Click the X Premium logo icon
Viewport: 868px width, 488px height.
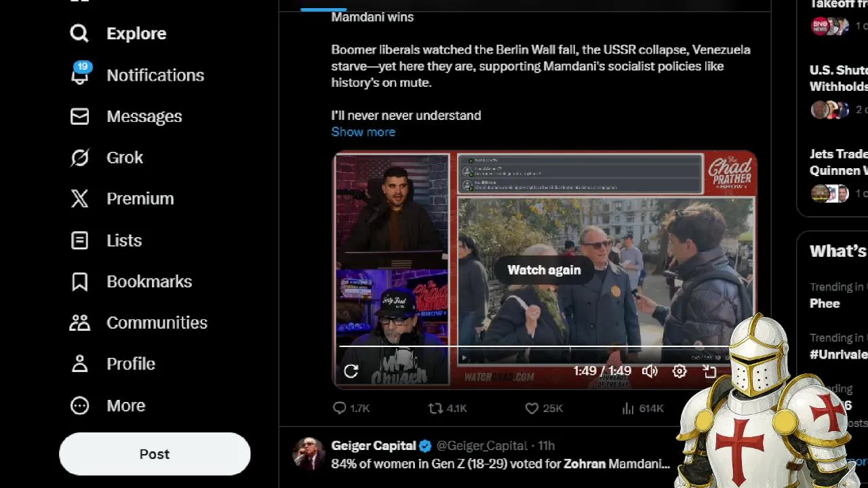pyautogui.click(x=79, y=199)
